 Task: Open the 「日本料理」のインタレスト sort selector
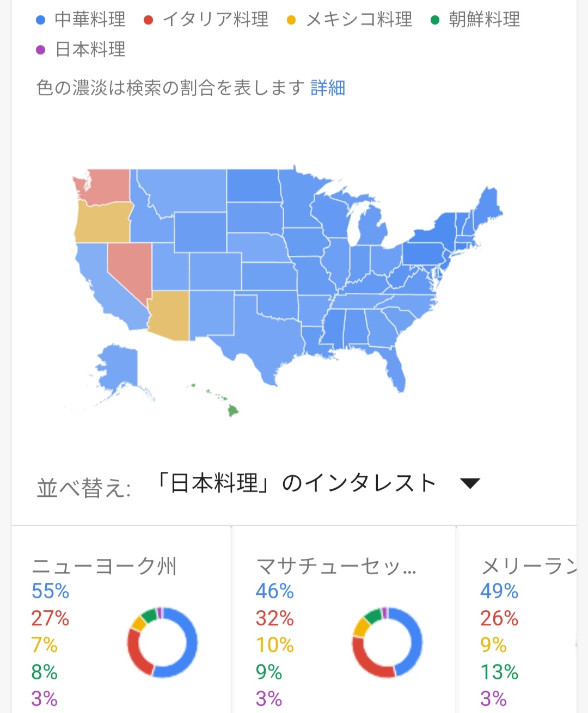pos(297,483)
